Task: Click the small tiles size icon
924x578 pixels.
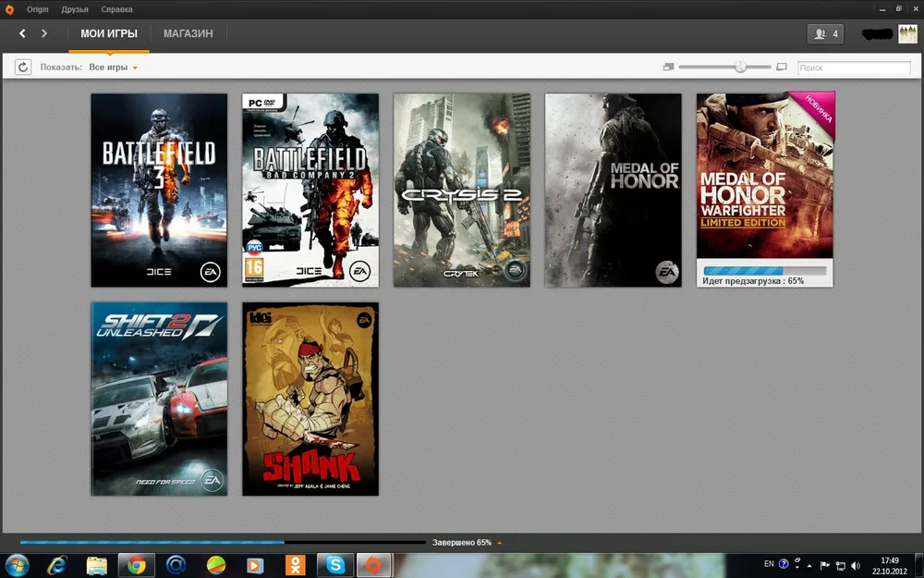Action: click(668, 68)
